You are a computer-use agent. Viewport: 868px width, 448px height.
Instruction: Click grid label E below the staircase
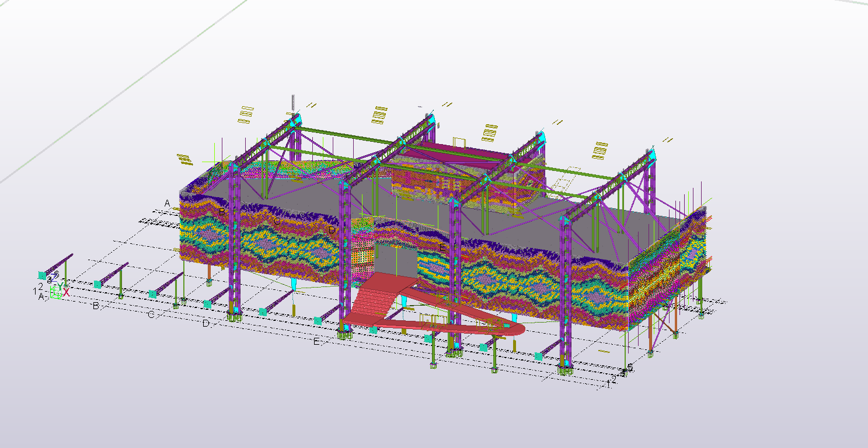coord(316,342)
